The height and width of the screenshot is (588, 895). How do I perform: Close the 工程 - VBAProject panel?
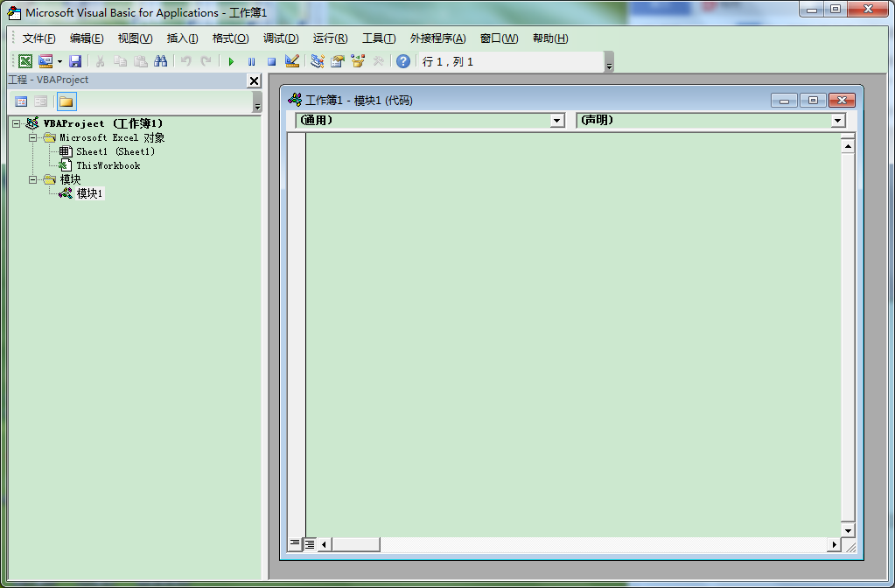point(254,80)
